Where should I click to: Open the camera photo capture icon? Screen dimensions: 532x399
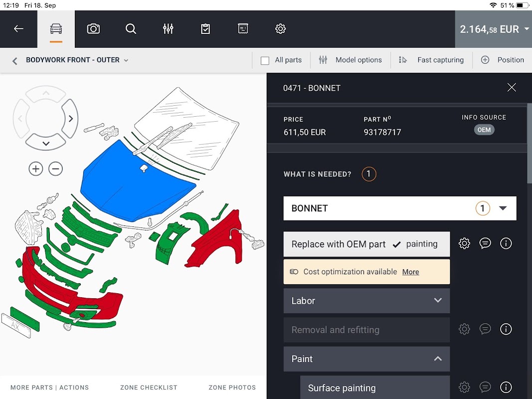(93, 29)
